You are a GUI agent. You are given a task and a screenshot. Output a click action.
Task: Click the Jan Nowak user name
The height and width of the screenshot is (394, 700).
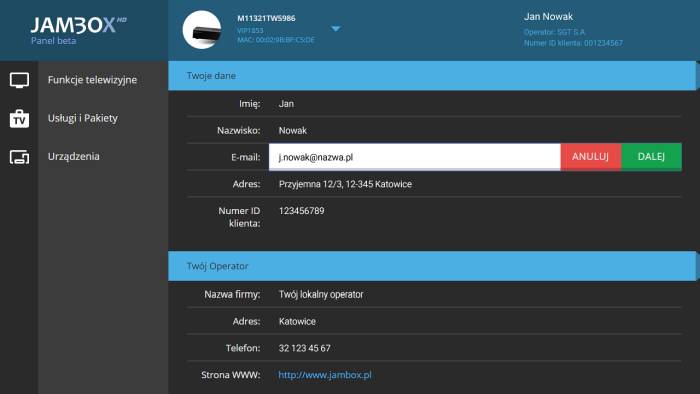click(x=548, y=17)
